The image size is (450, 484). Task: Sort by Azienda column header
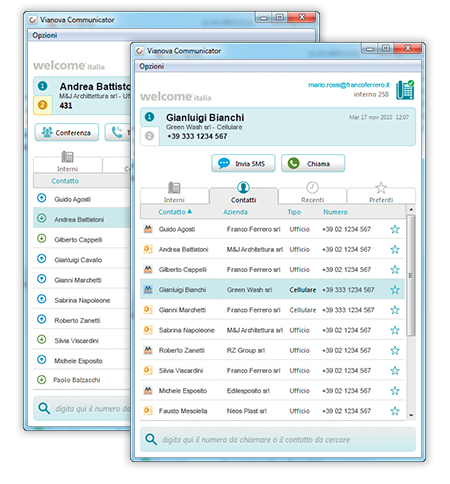pos(235,212)
